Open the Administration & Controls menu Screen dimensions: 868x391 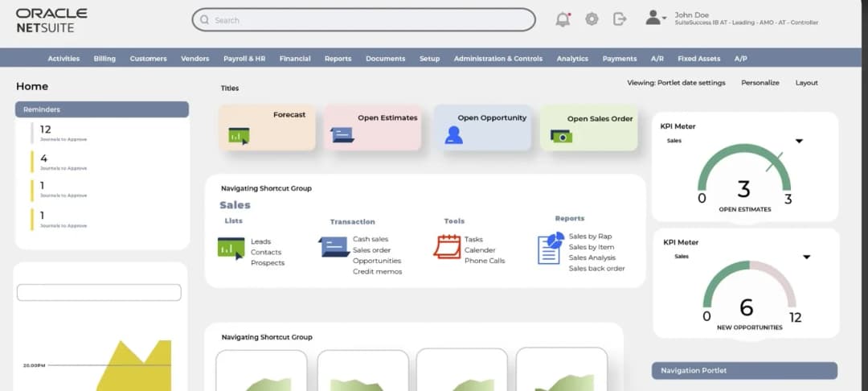[x=498, y=58]
